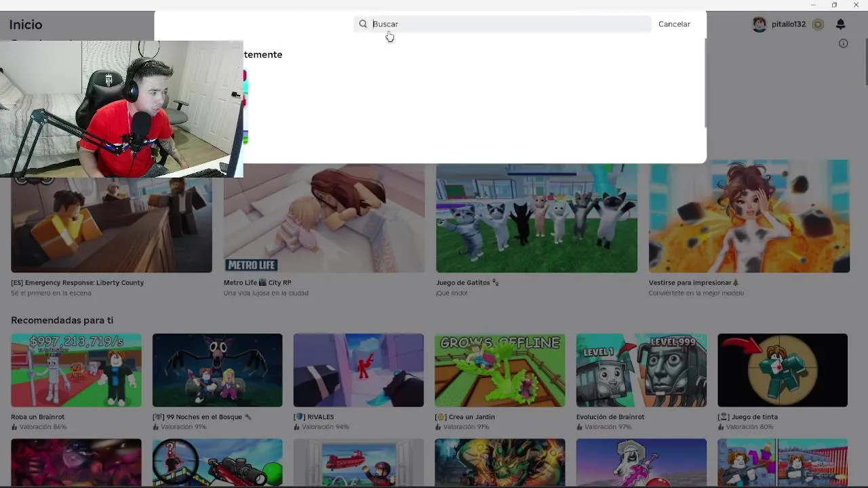The height and width of the screenshot is (488, 868).
Task: Click the search panel scrollbar
Action: (705, 83)
